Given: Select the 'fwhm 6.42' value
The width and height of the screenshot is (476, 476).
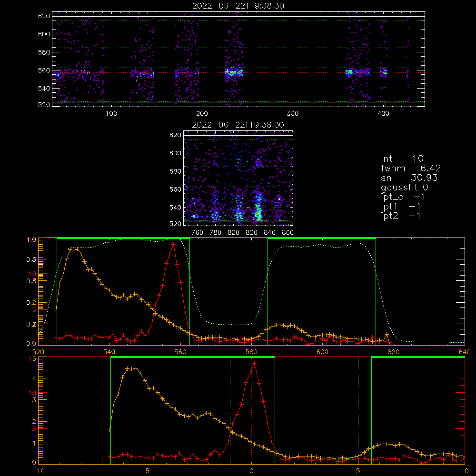Looking at the screenshot, I should (411, 168).
